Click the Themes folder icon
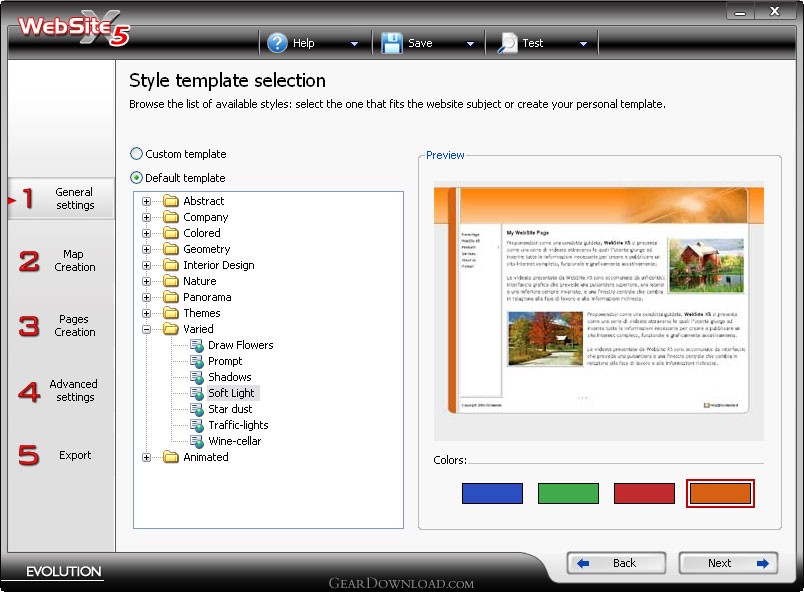 (171, 313)
